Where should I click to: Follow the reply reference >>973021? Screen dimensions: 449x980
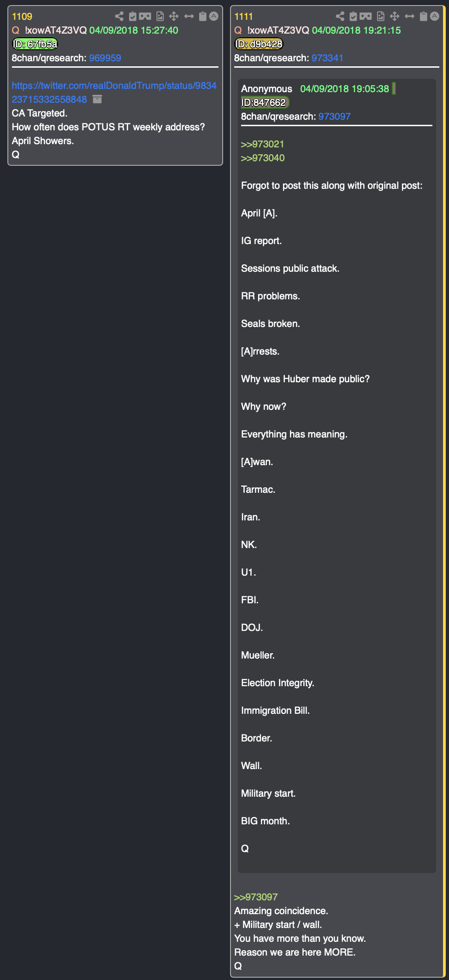click(x=263, y=144)
